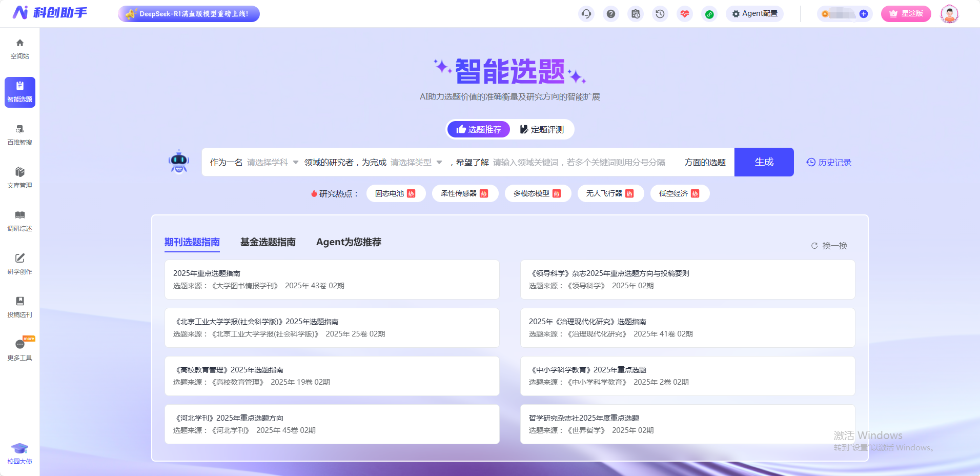980x476 pixels.
Task: Open 北京工业大学学报 2025年选题指南 card
Action: pyautogui.click(x=332, y=328)
